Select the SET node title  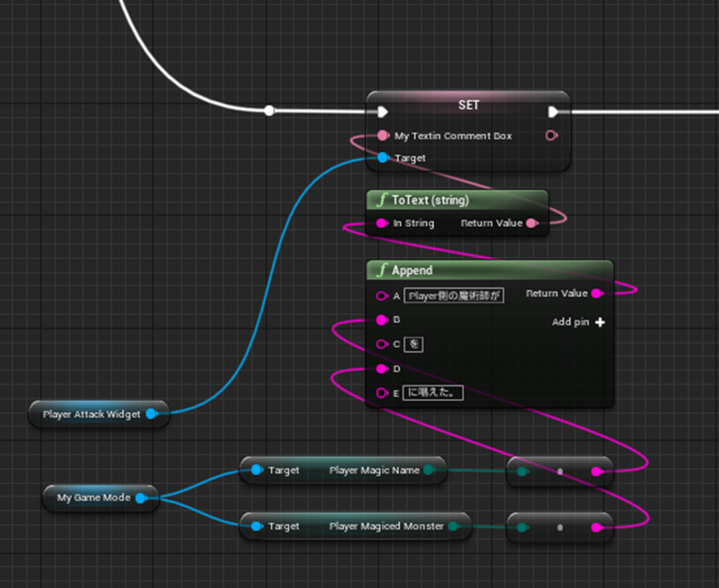point(468,105)
